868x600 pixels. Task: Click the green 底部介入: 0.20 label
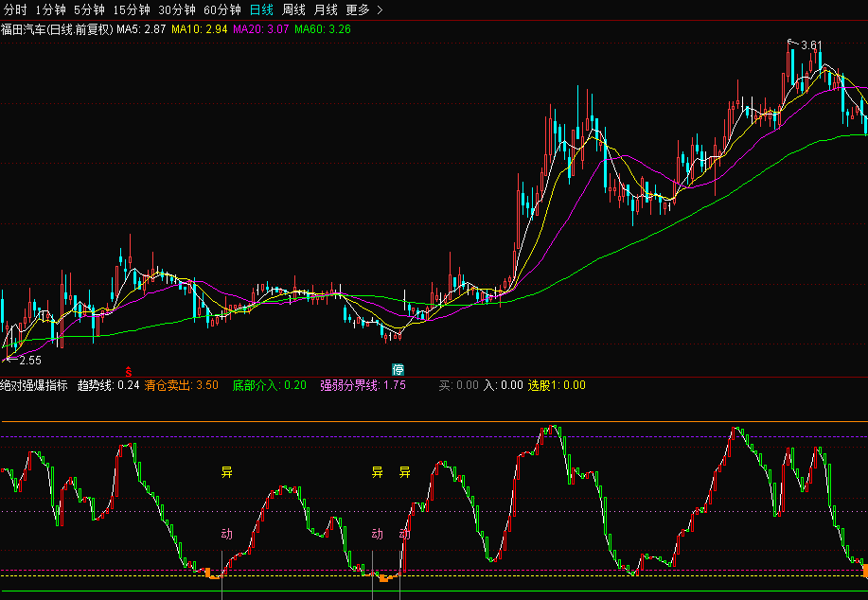[x=270, y=385]
